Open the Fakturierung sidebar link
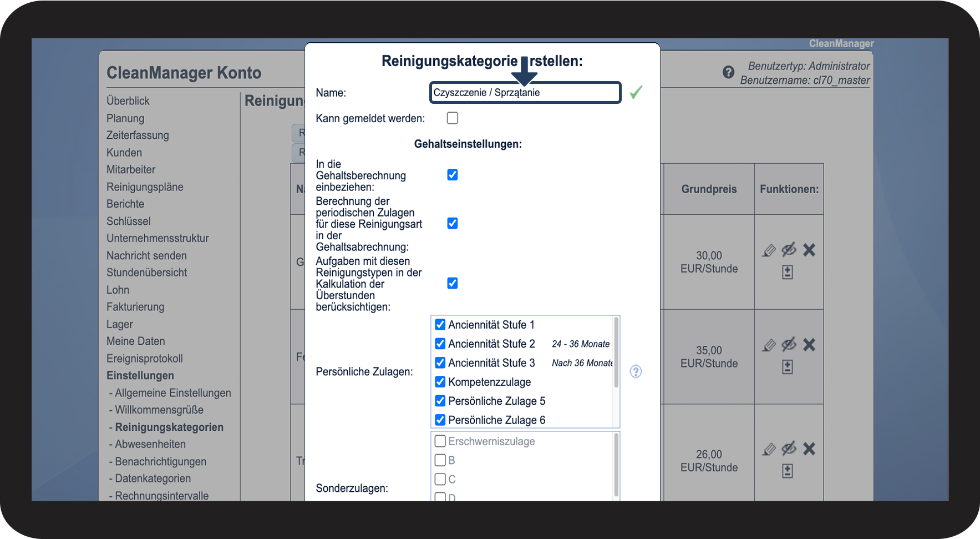Screen dimensions: 980x539 pyautogui.click(x=135, y=306)
